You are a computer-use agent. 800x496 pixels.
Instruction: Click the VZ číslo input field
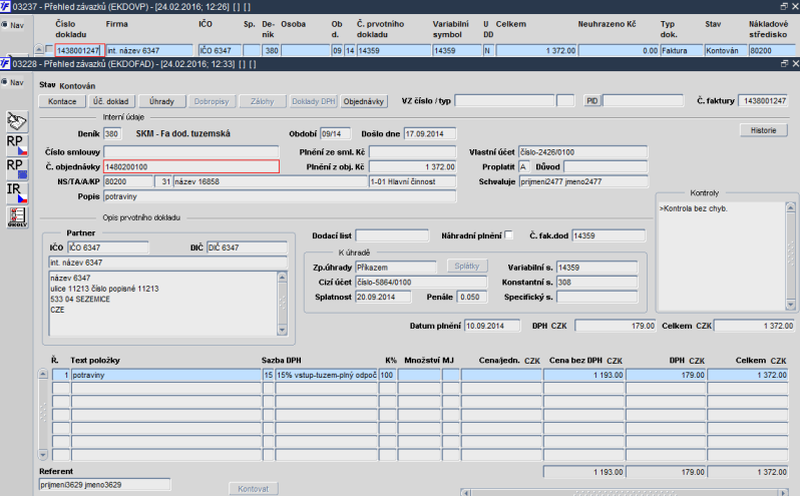504,101
